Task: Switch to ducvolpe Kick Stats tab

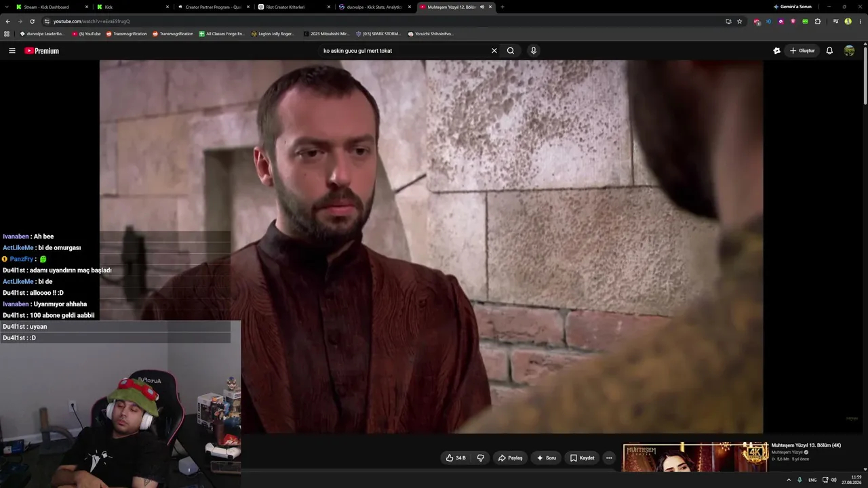Action: point(374,7)
